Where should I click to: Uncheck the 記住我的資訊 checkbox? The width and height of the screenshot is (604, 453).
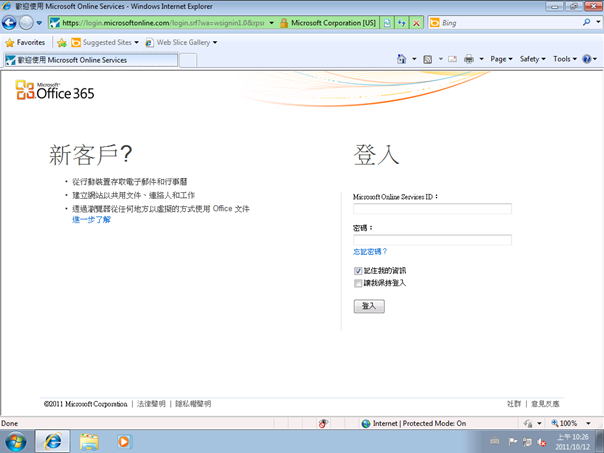pos(358,271)
